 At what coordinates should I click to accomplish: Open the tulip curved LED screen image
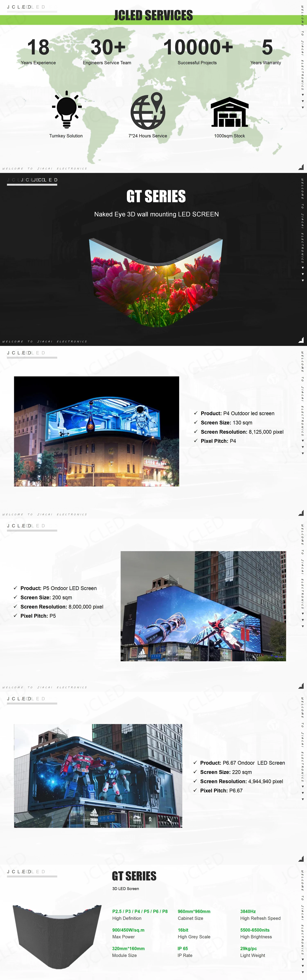pyautogui.click(x=156, y=282)
